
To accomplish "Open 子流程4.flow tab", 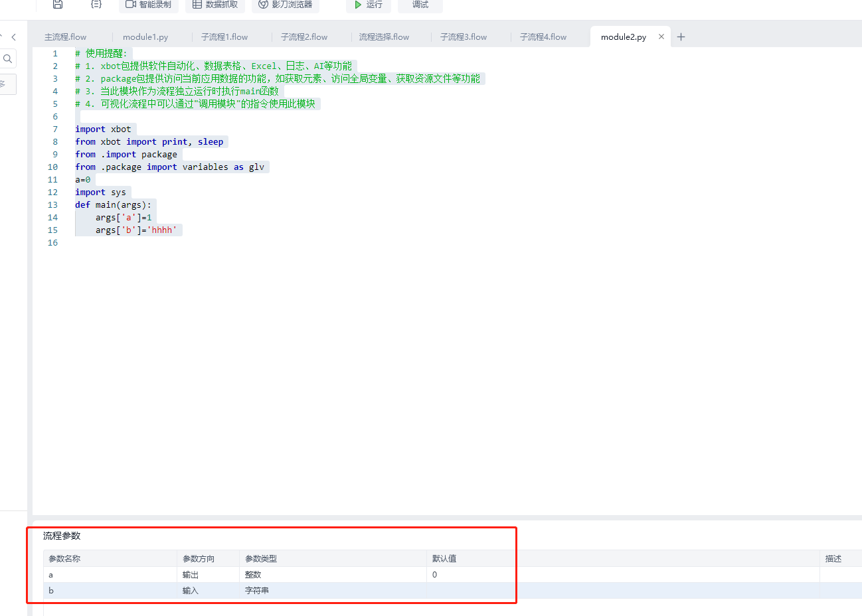I will [x=543, y=37].
